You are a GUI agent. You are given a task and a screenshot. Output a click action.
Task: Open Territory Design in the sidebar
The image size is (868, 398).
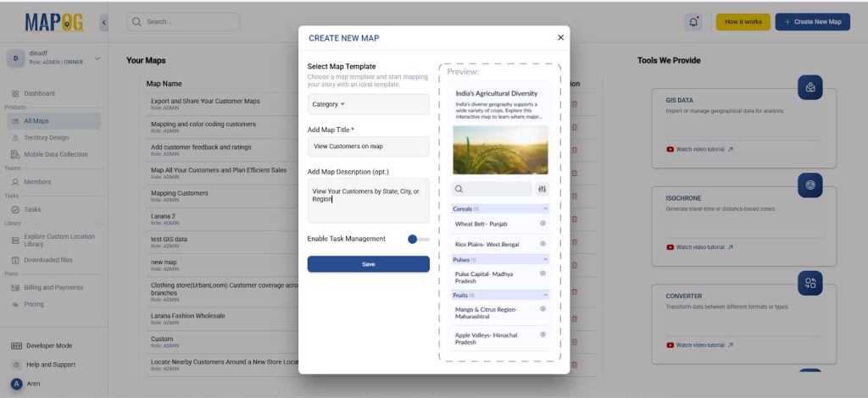click(x=47, y=137)
